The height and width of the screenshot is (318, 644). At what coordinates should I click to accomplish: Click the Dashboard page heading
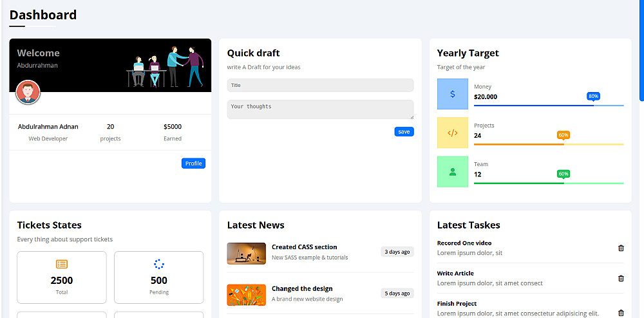(43, 15)
